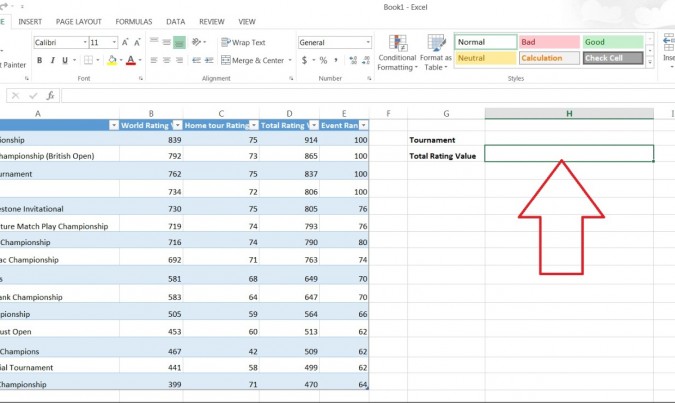Apply Comma style

[335, 60]
